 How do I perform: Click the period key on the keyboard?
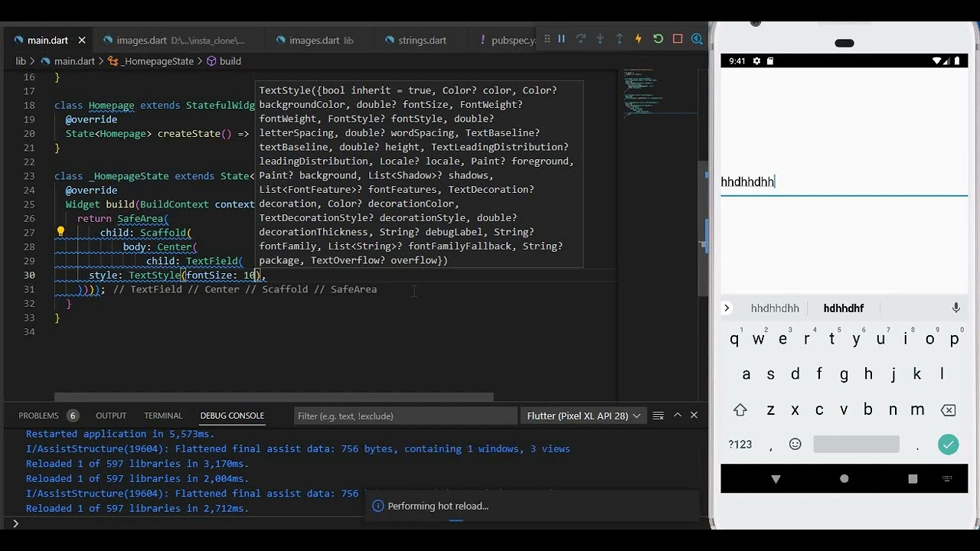(x=917, y=446)
